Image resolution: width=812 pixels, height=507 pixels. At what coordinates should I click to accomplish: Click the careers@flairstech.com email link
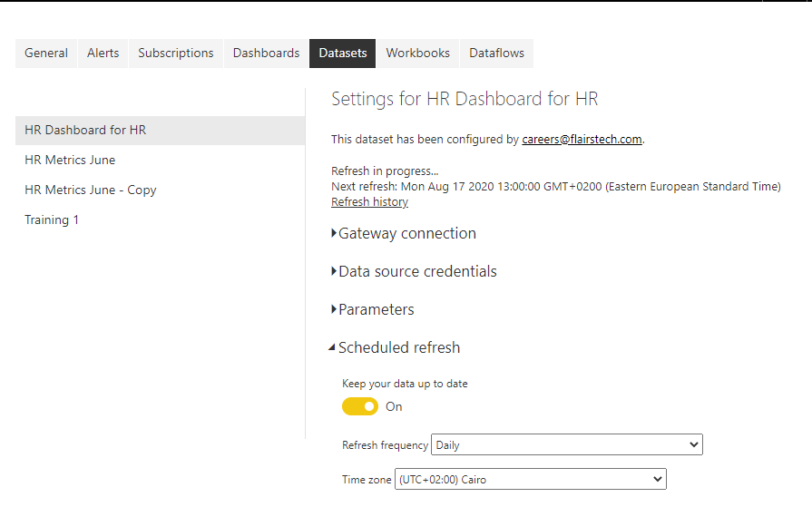point(582,140)
